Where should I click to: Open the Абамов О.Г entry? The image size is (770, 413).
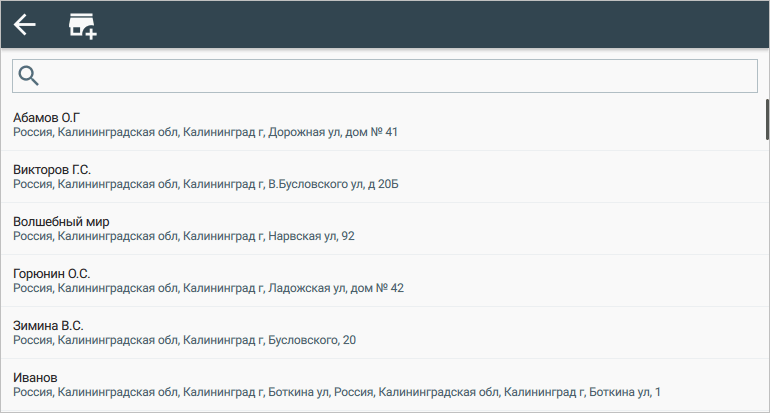(x=46, y=117)
